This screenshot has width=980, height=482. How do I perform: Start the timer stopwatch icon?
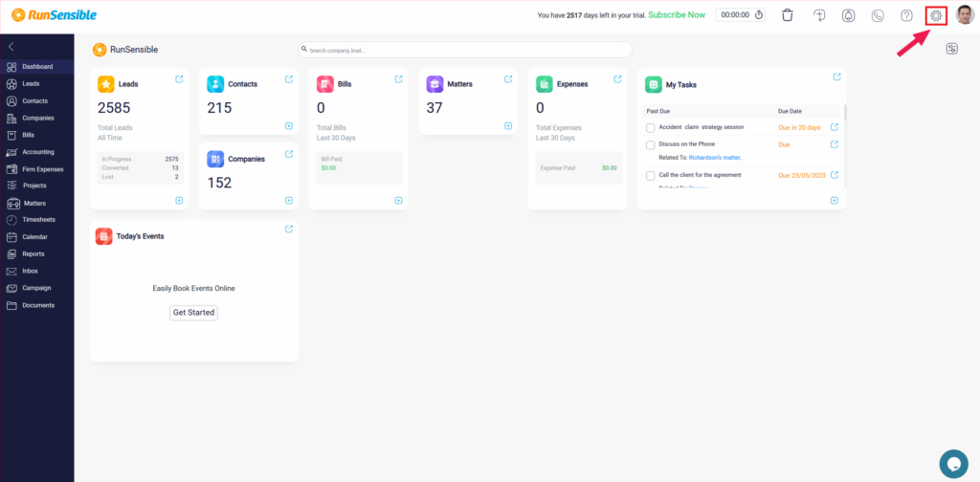[x=759, y=15]
